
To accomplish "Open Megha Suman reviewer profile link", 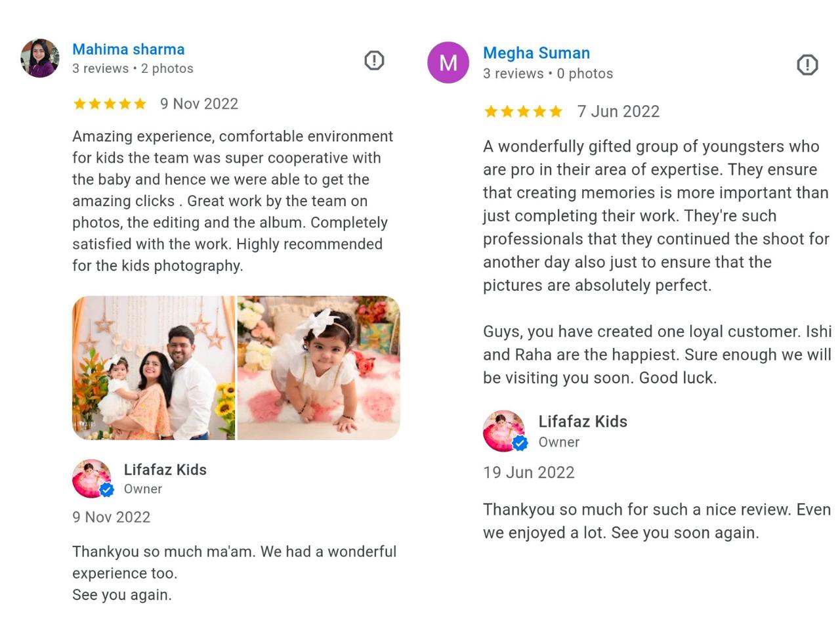I will (536, 53).
